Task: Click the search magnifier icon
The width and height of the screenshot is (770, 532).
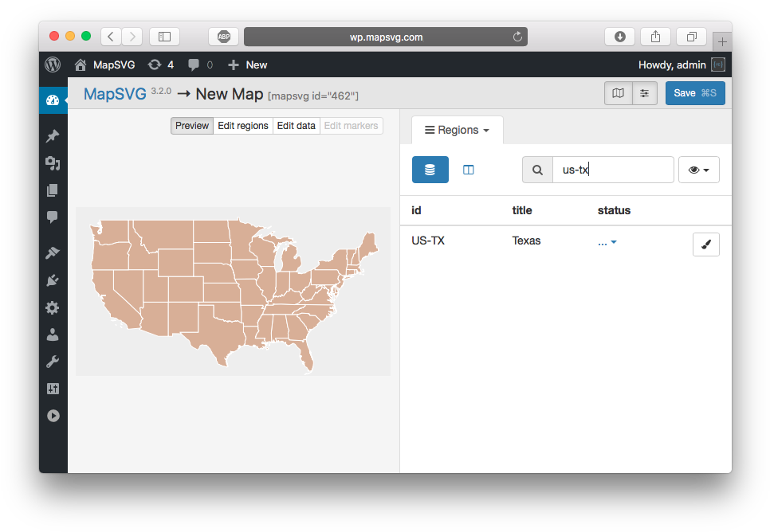Action: click(x=538, y=170)
